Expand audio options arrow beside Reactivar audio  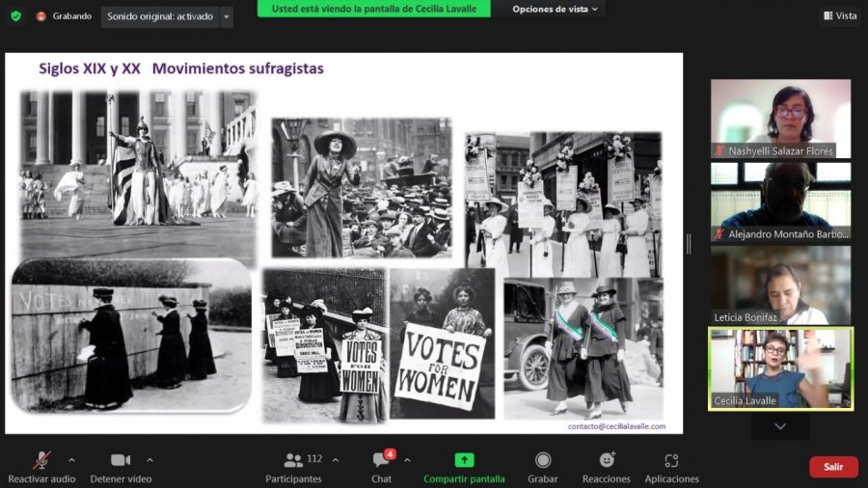[x=69, y=459]
